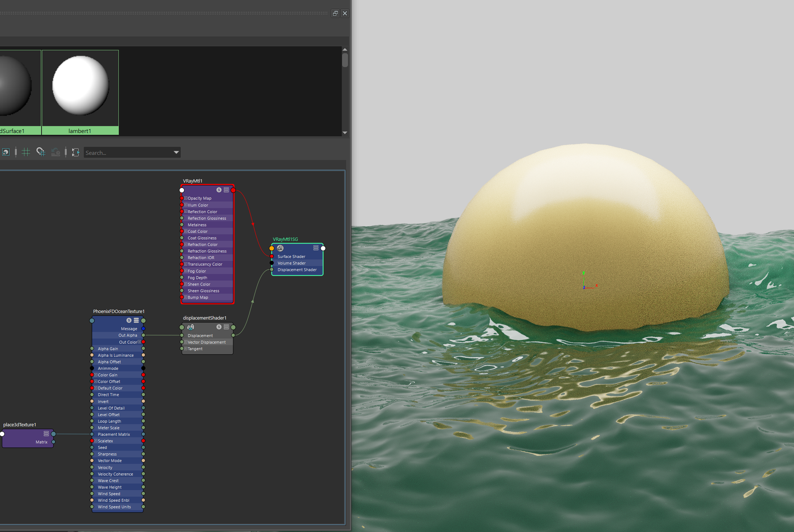
Task: Expand the Coat Color attribute
Action: (x=185, y=231)
